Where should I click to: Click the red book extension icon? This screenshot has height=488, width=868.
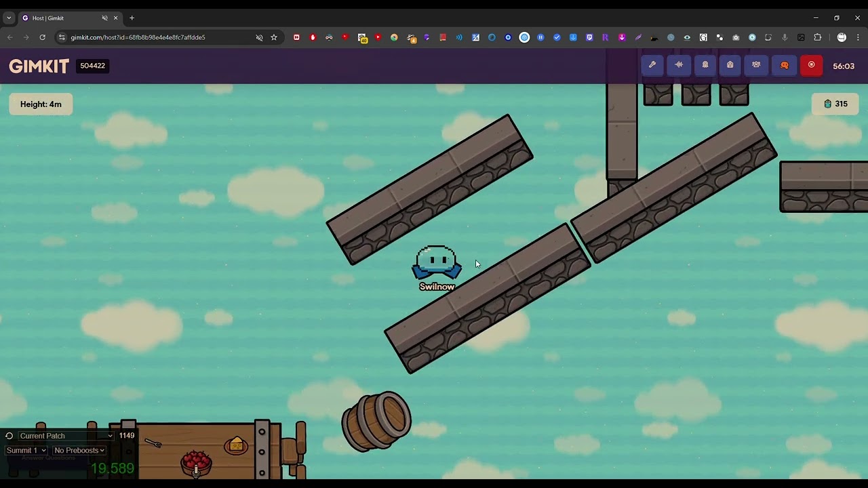pos(443,37)
